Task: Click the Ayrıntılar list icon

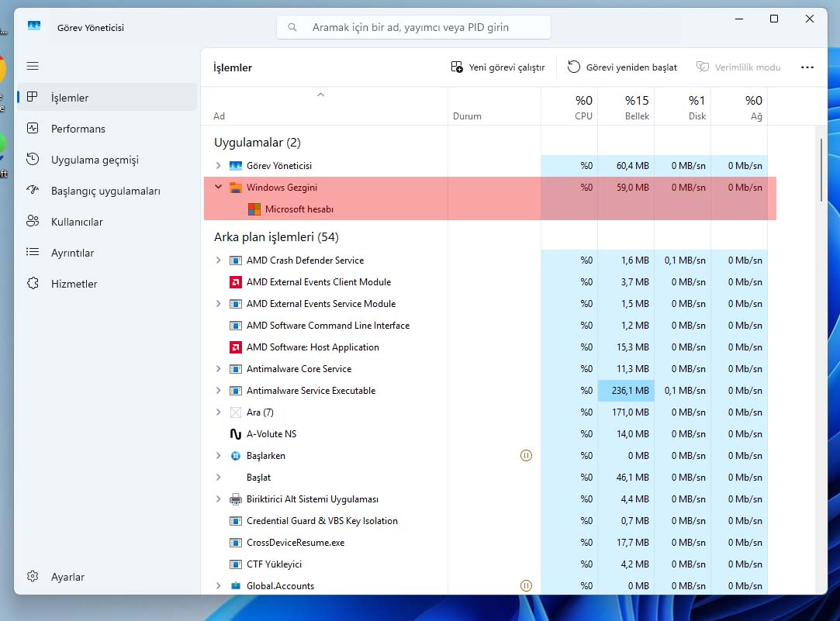Action: [33, 252]
